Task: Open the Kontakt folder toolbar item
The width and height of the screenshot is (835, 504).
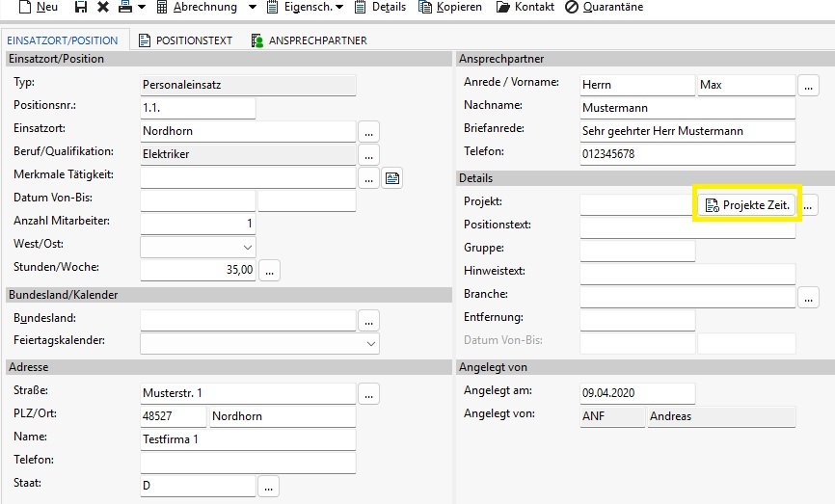Action: pyautogui.click(x=525, y=7)
